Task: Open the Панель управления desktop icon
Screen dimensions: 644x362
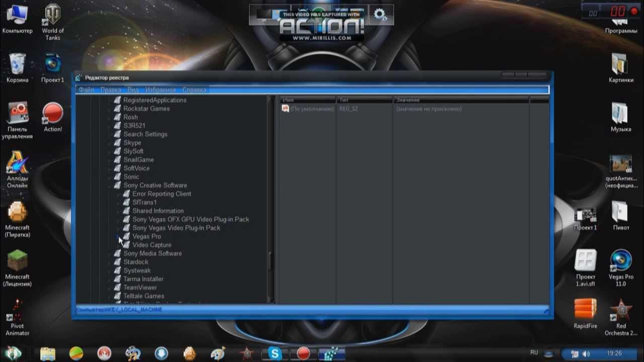Action: 17,121
